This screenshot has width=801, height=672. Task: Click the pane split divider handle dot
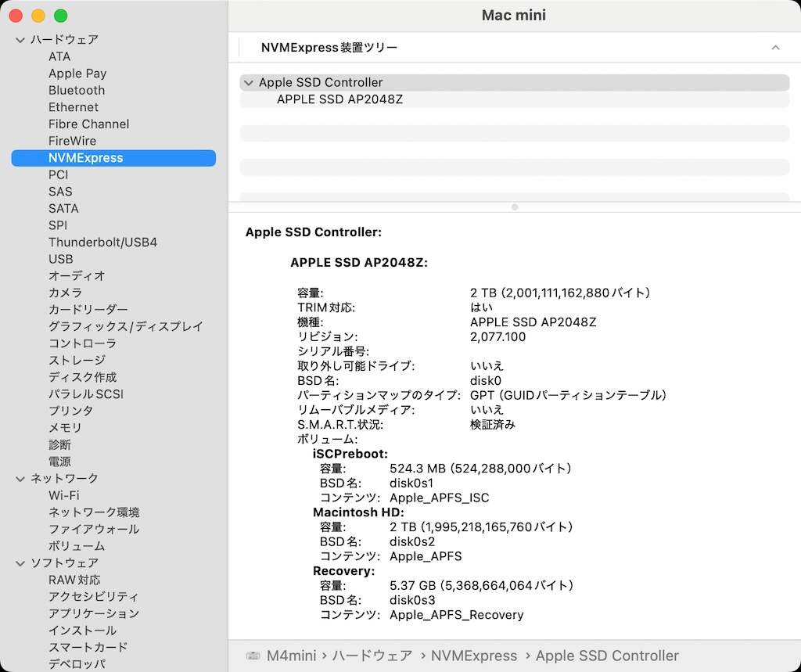tap(515, 207)
